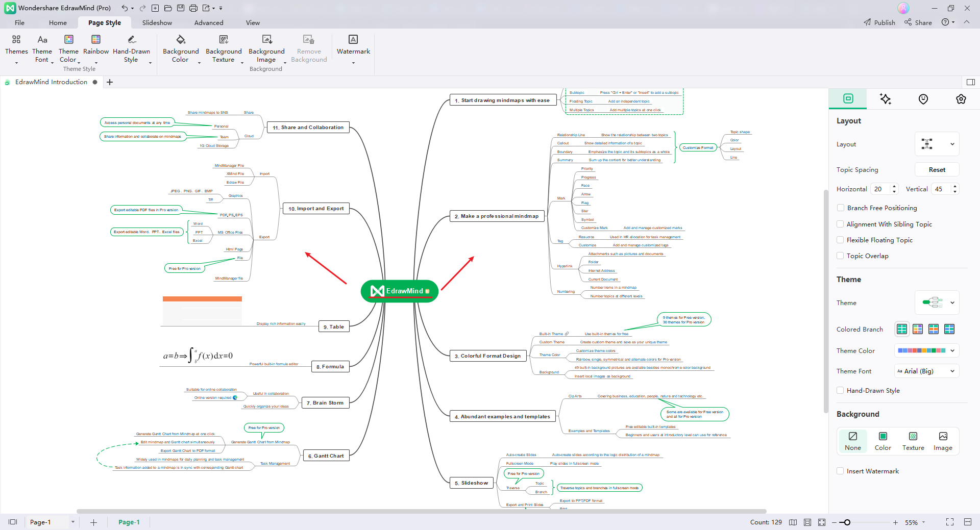Select Color background option in panel
Screen dimensions: 980x530
click(x=883, y=441)
